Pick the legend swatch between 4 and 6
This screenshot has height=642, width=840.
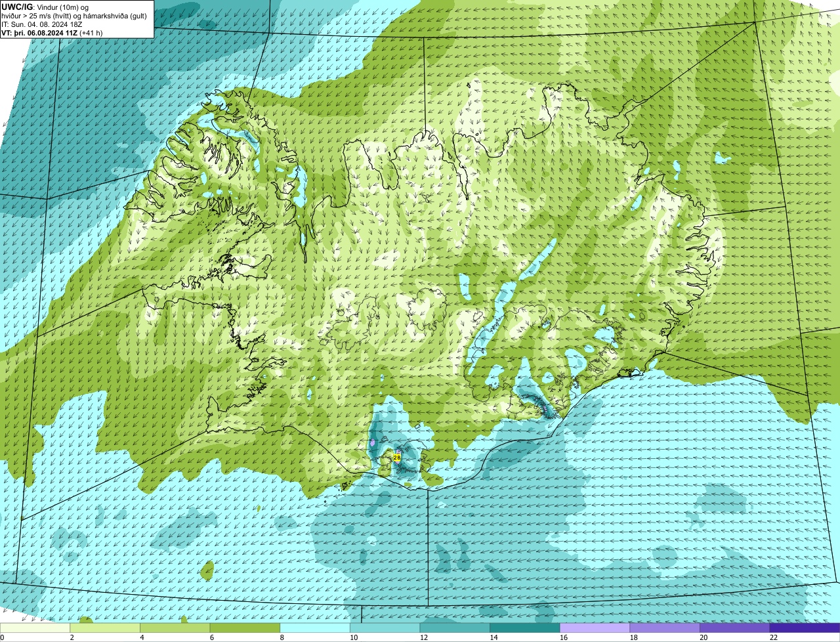click(175, 628)
